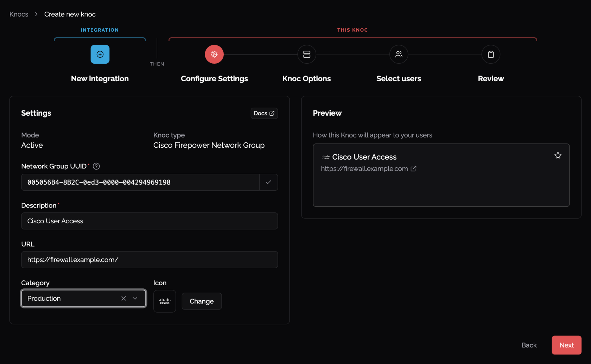This screenshot has width=591, height=364.
Task: Click the Change icon button
Action: click(x=202, y=301)
